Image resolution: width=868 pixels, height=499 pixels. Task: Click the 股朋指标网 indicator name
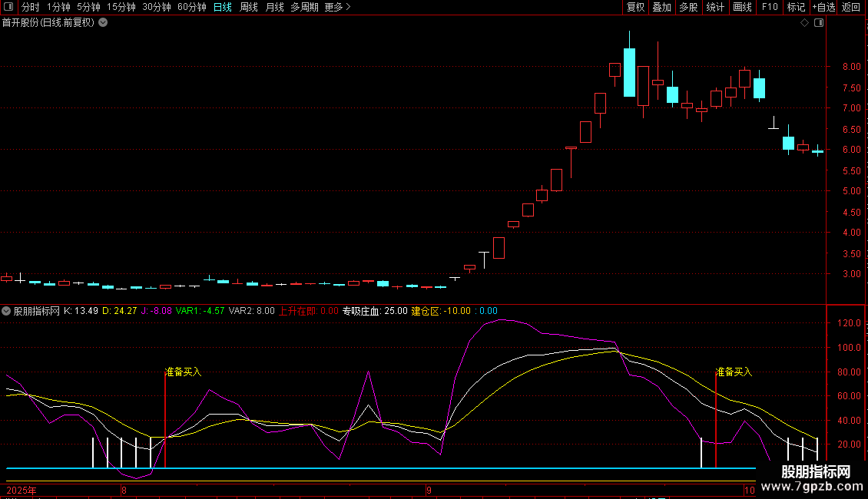click(x=37, y=311)
